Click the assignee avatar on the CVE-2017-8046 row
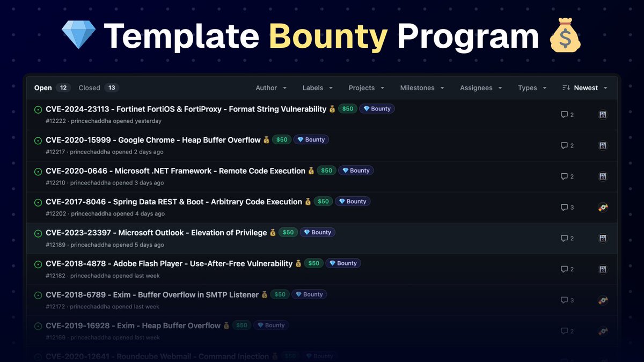The width and height of the screenshot is (644, 362). (603, 207)
